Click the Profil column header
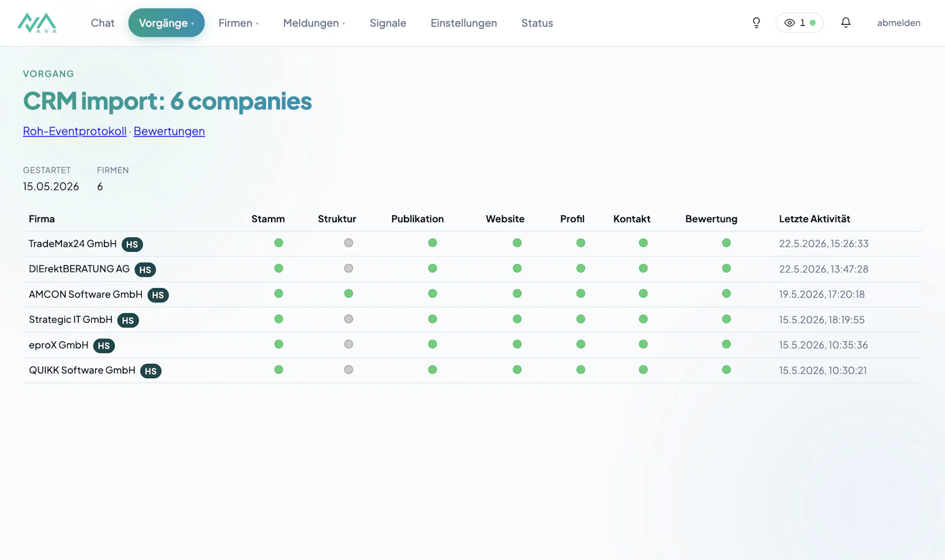 tap(572, 219)
